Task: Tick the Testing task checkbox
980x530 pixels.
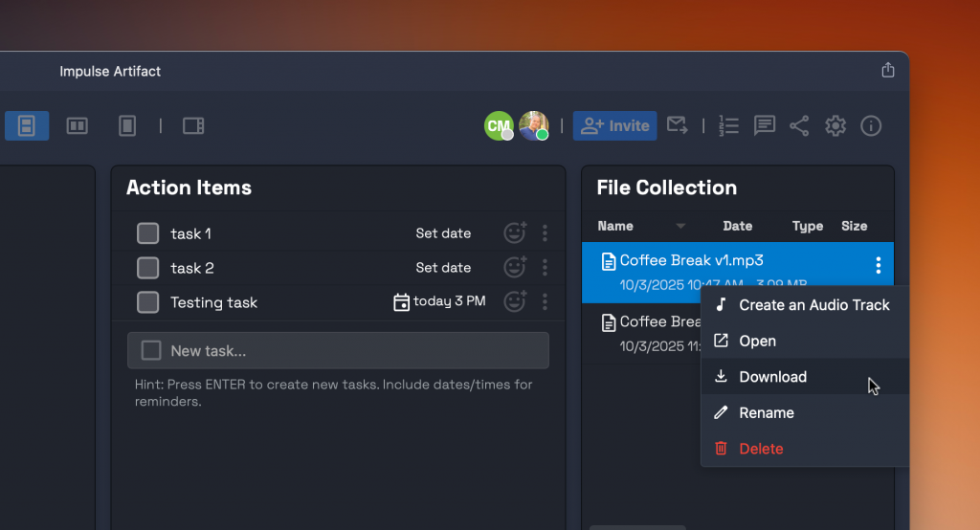Action: 147,302
